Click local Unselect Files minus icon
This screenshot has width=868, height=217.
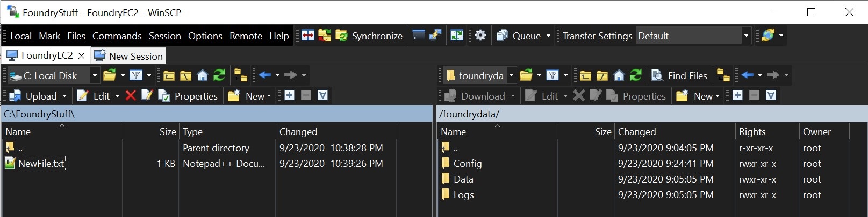click(x=306, y=95)
